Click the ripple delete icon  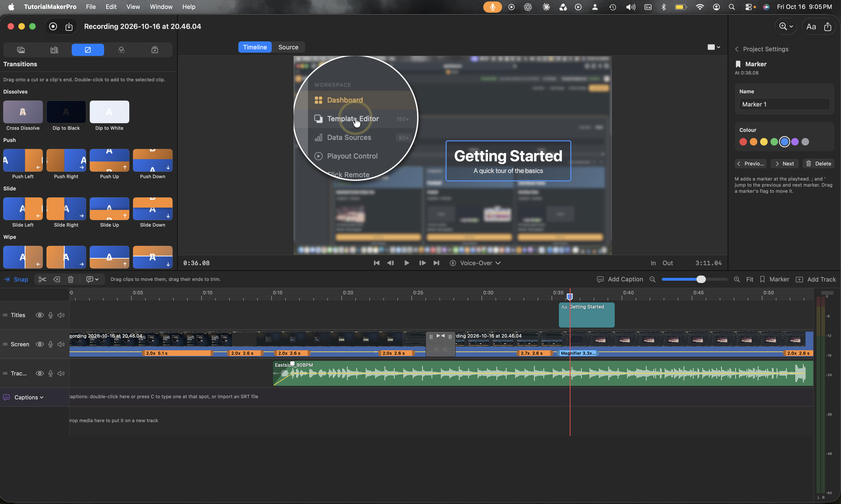coord(57,279)
